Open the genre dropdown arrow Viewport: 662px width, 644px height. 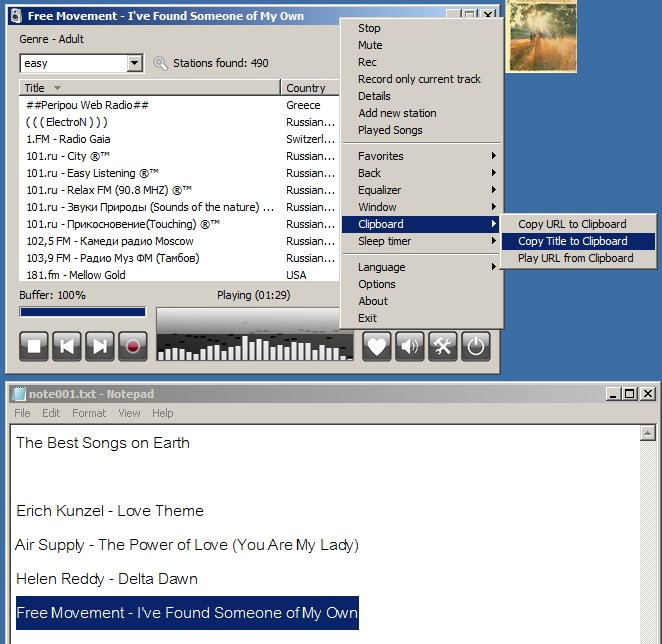[x=135, y=63]
